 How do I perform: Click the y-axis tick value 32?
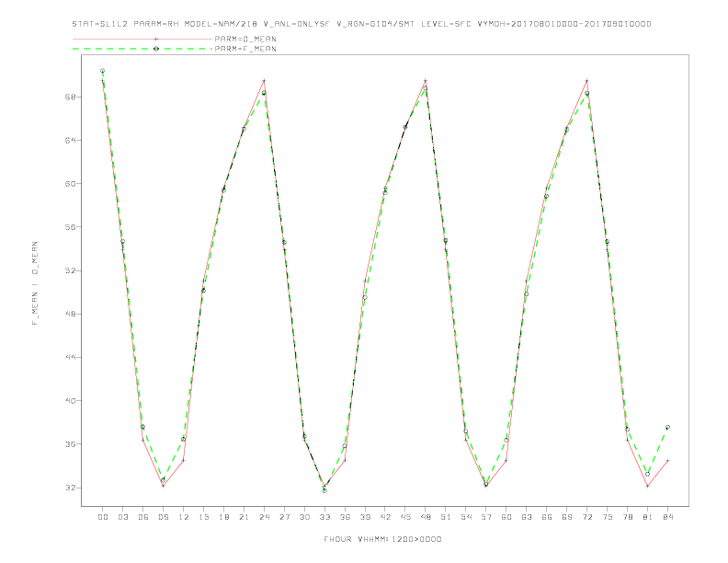(71, 488)
